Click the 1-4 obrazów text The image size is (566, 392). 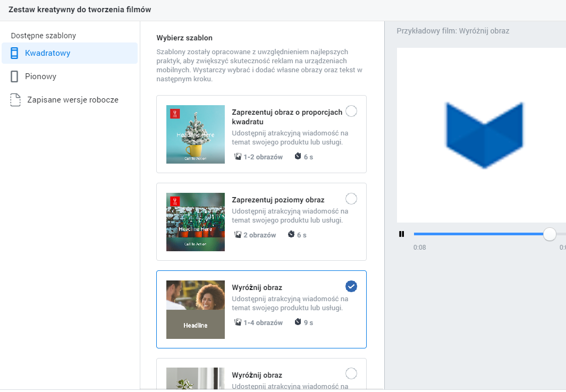[263, 323]
